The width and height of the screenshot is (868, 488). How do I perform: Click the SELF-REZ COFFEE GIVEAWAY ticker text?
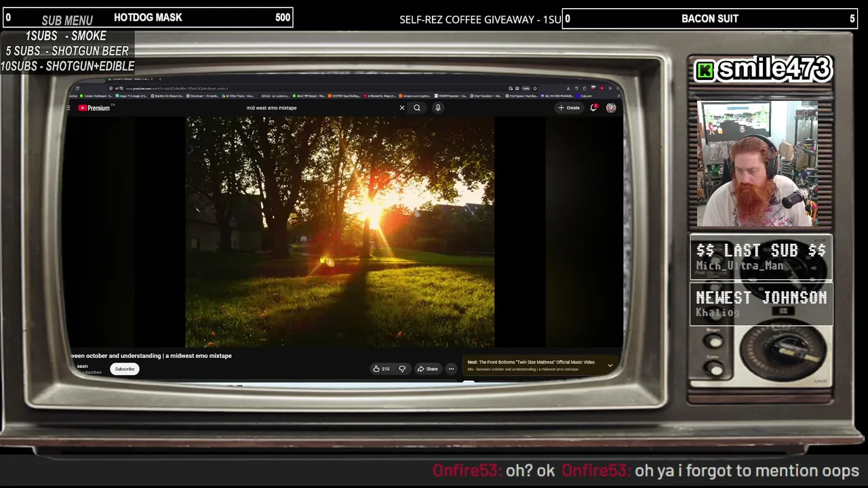[x=480, y=19]
